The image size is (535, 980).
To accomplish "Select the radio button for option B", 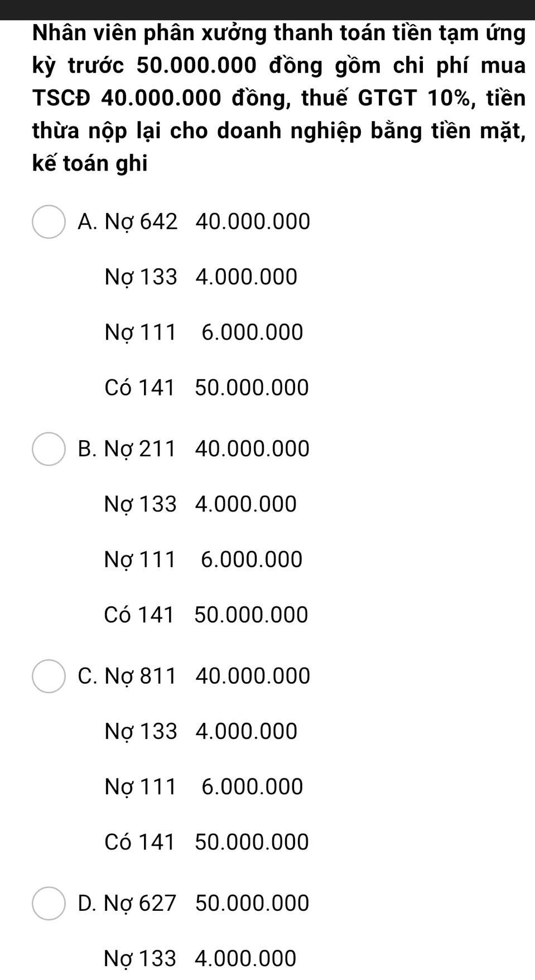I will point(49,449).
